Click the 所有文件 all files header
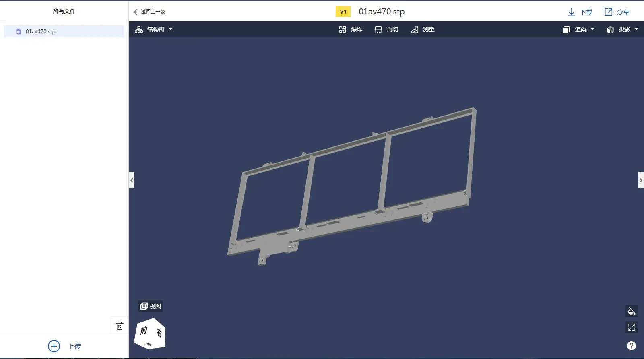The height and width of the screenshot is (359, 644). pos(64,11)
